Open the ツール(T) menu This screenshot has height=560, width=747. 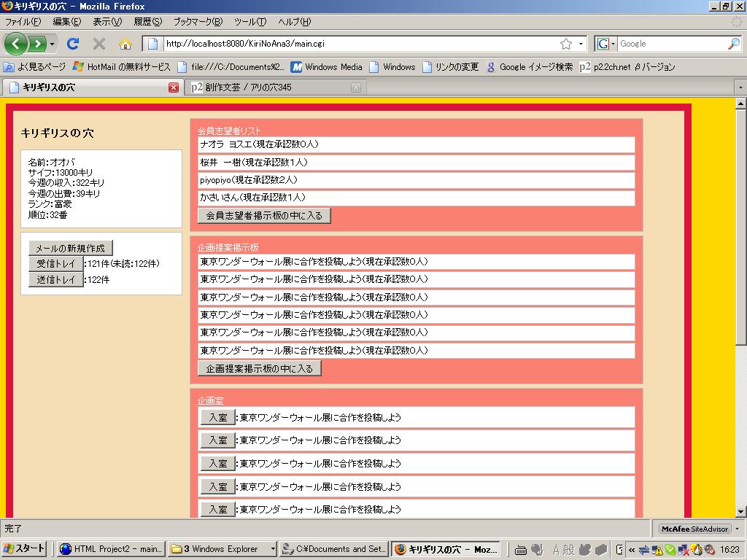click(250, 21)
